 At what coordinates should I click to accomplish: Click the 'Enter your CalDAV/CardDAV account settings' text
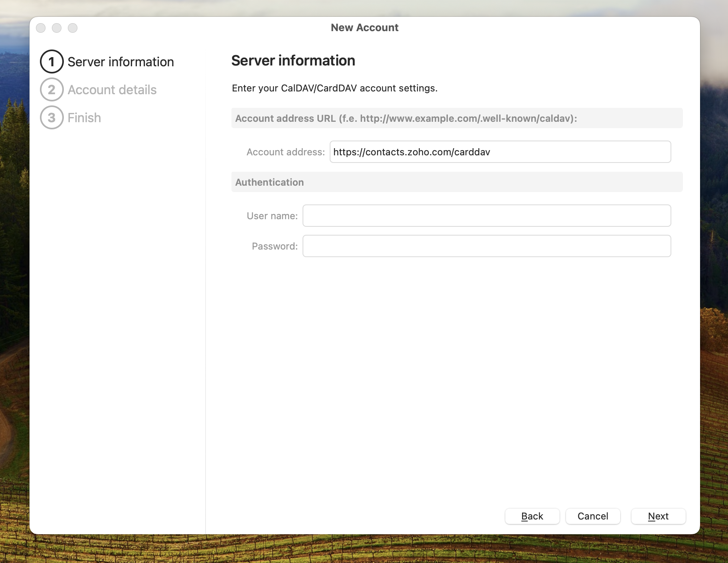[x=335, y=88]
